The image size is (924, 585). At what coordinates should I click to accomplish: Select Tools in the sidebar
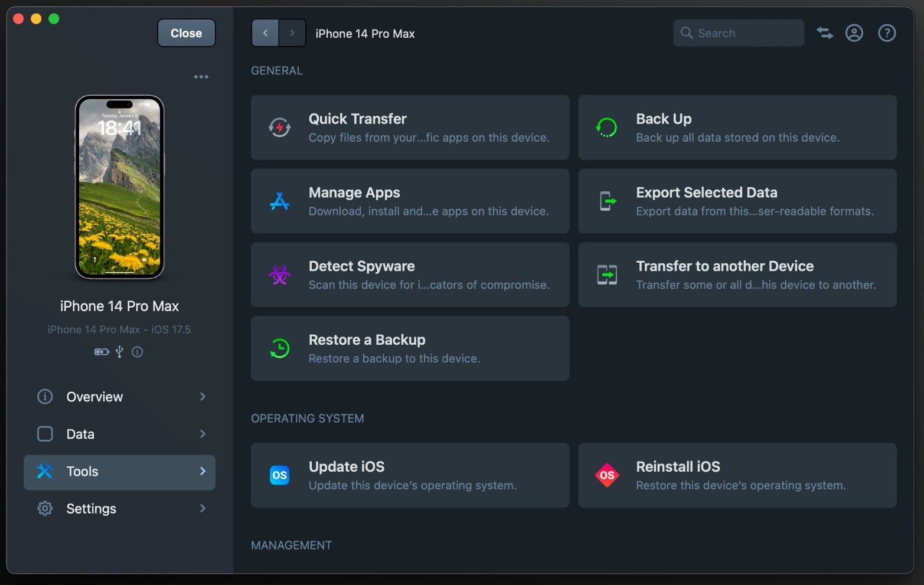pos(119,472)
